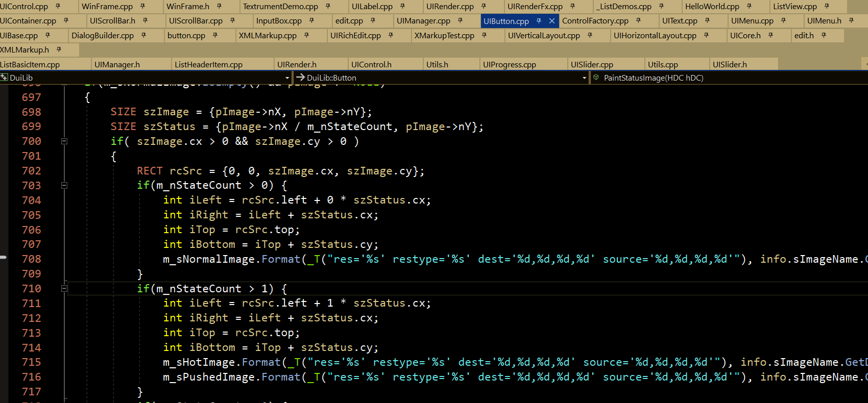
Task: Click the pin icon on HelloWorld.cpp tab
Action: tap(749, 7)
